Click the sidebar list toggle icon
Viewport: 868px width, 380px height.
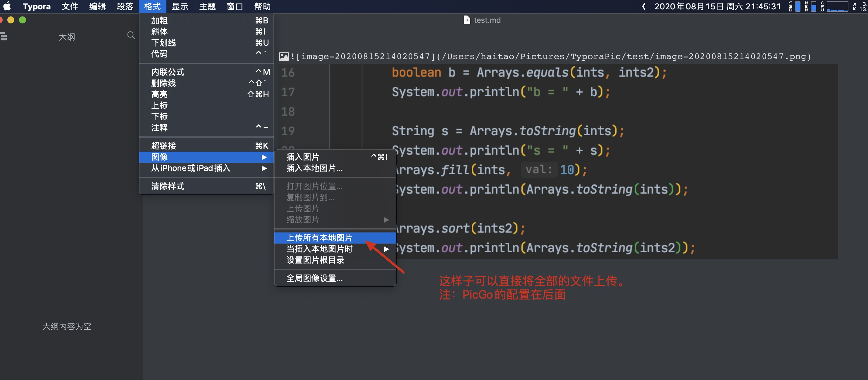[4, 36]
